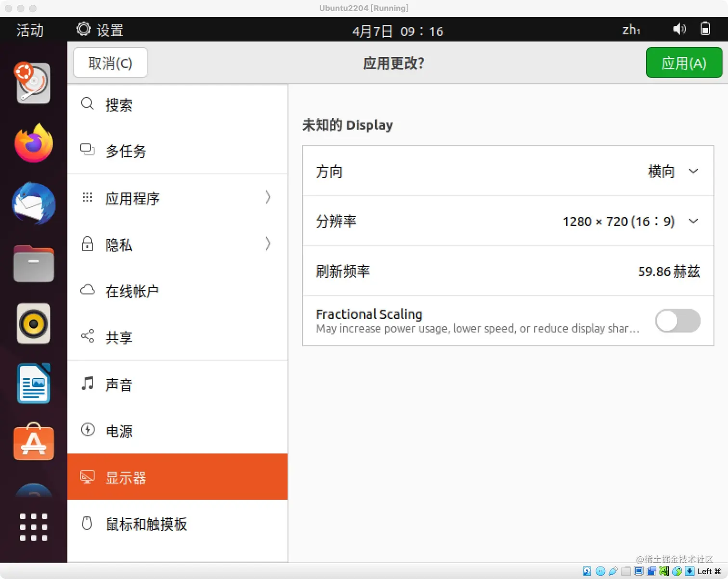Launch Thunderbird mail from the dock
The height and width of the screenshot is (579, 728).
coord(33,204)
